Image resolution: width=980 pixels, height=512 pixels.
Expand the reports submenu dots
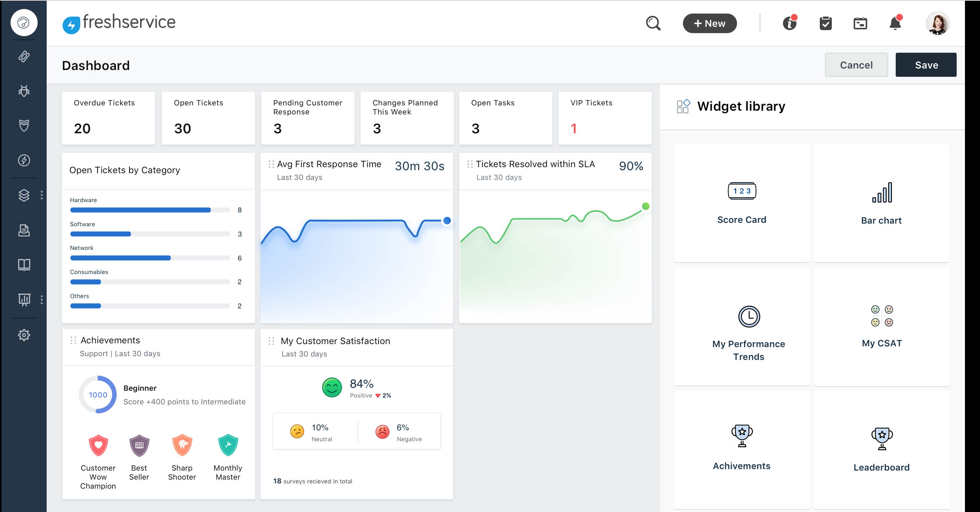coord(42,300)
